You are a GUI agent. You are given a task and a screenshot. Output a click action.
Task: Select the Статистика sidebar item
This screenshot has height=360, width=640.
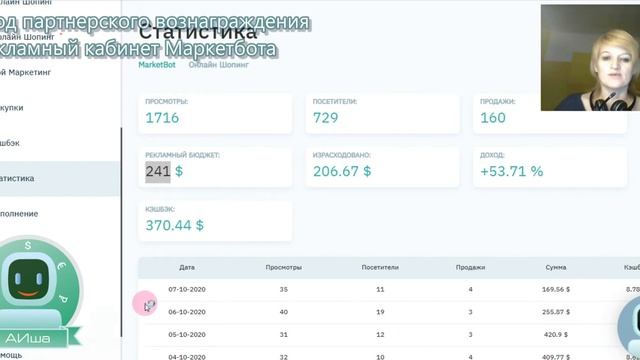[59, 178]
